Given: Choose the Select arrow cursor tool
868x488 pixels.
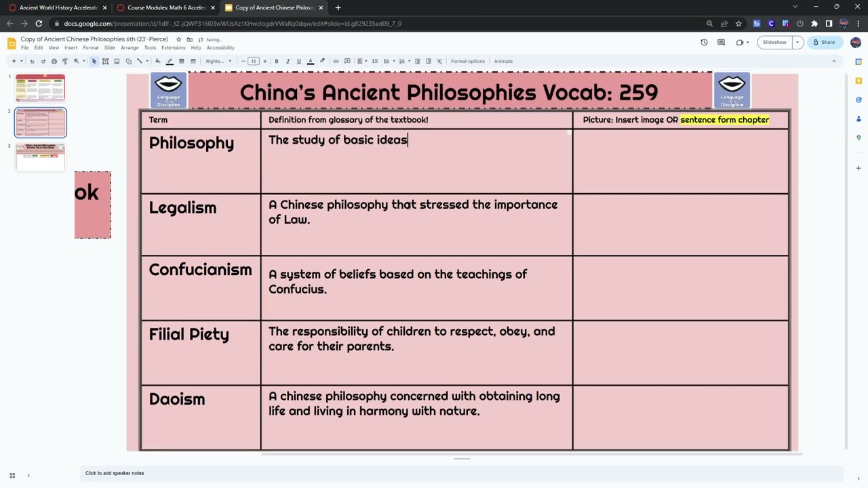Looking at the screenshot, I should [94, 61].
